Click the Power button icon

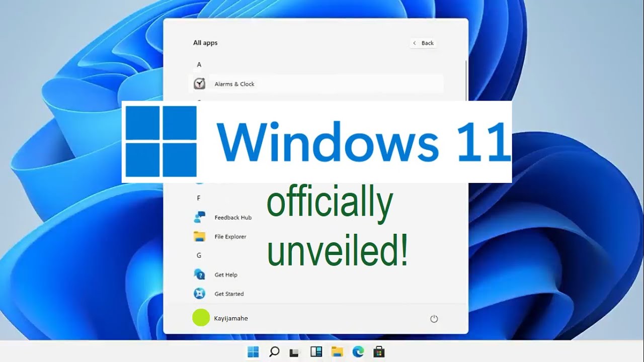click(x=434, y=319)
